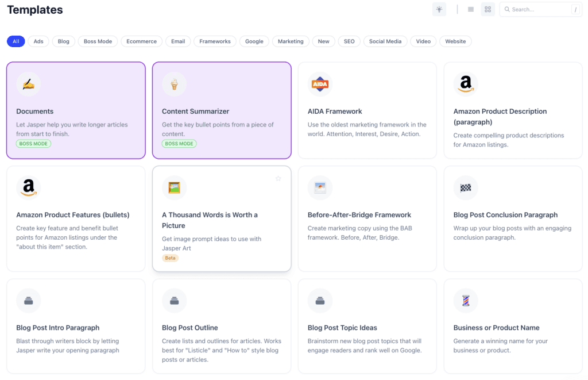Show Social Media templates
This screenshot has width=588, height=380.
pyautogui.click(x=385, y=41)
